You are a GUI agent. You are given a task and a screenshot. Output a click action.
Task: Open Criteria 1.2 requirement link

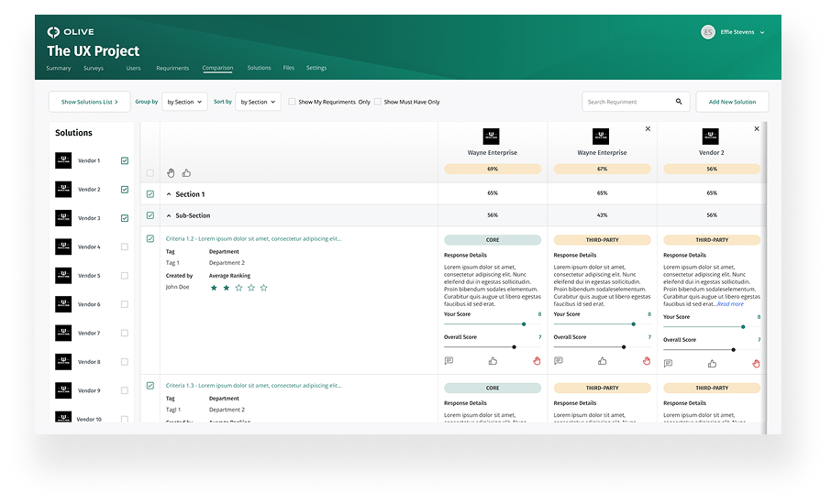253,239
